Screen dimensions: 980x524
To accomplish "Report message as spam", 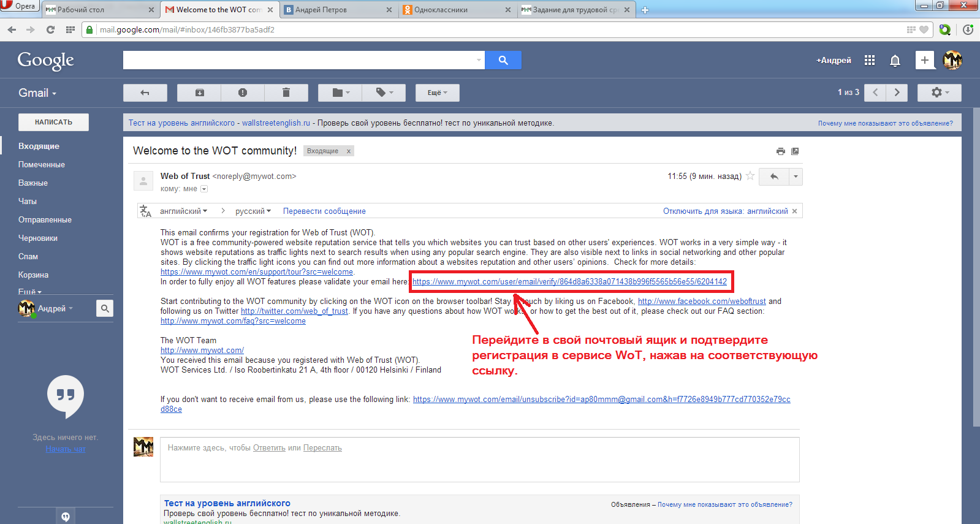I will [x=243, y=93].
